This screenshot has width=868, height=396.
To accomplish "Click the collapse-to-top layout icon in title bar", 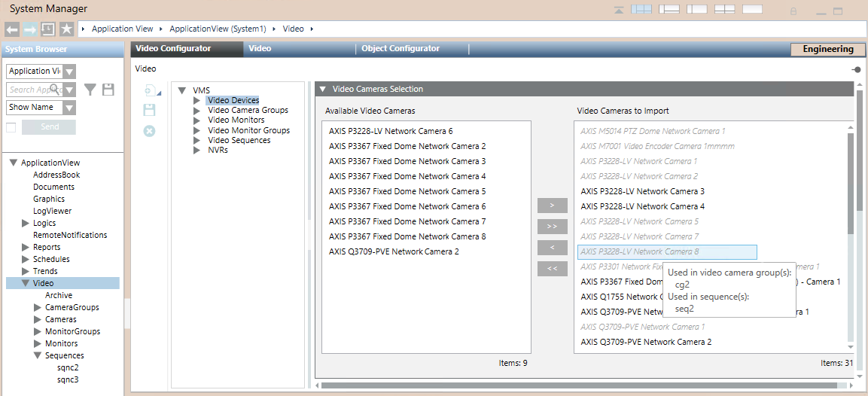I will [x=620, y=10].
